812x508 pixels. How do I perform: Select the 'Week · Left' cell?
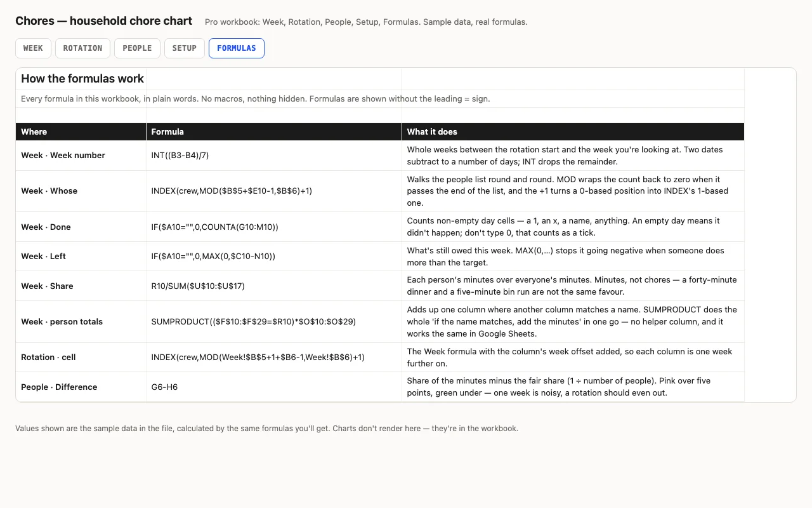point(81,257)
